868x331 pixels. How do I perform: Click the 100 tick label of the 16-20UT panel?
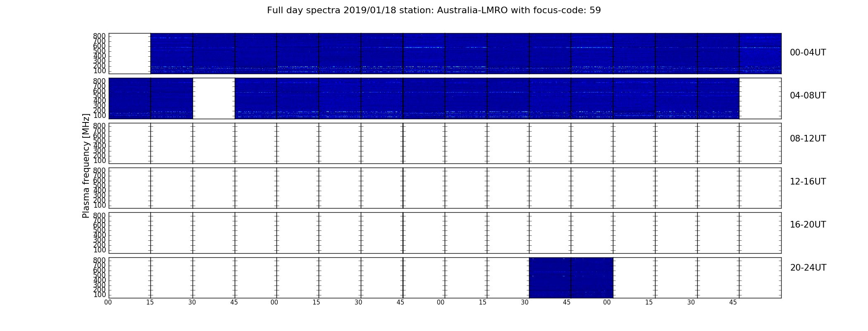point(100,250)
